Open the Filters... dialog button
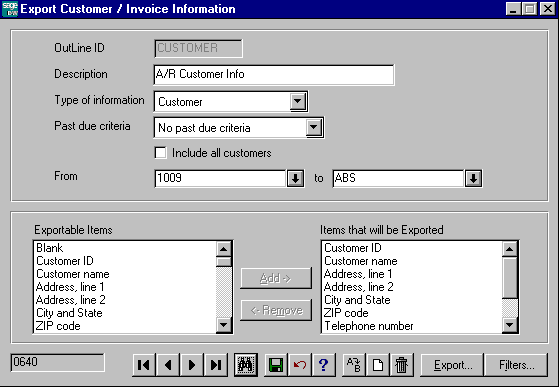Image resolution: width=559 pixels, height=387 pixels. point(516,365)
